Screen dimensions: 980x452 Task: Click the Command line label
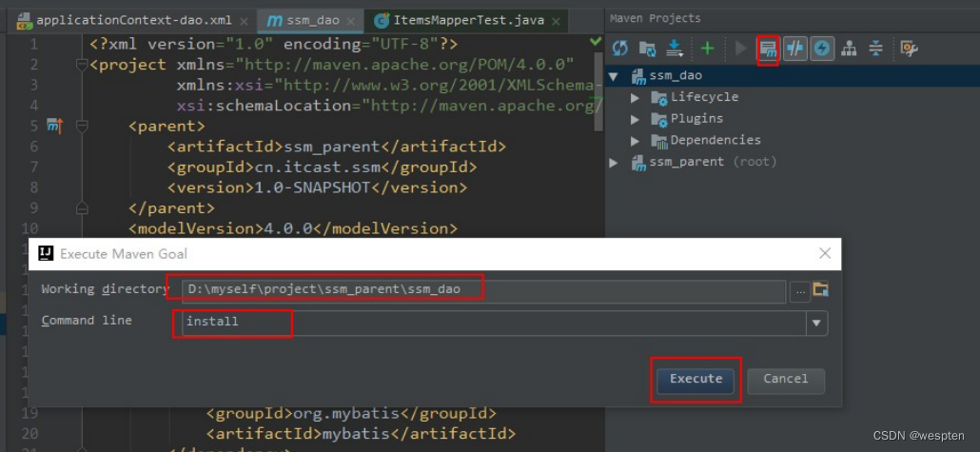(x=87, y=321)
